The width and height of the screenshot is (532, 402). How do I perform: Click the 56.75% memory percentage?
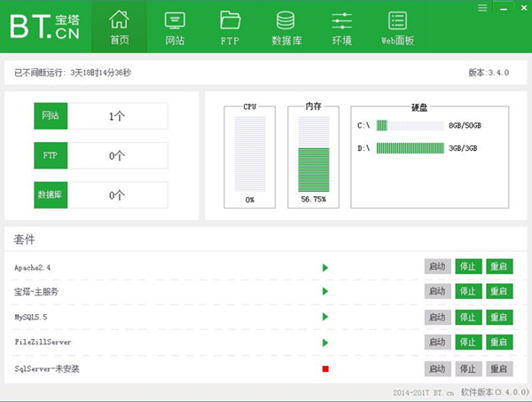pyautogui.click(x=314, y=200)
